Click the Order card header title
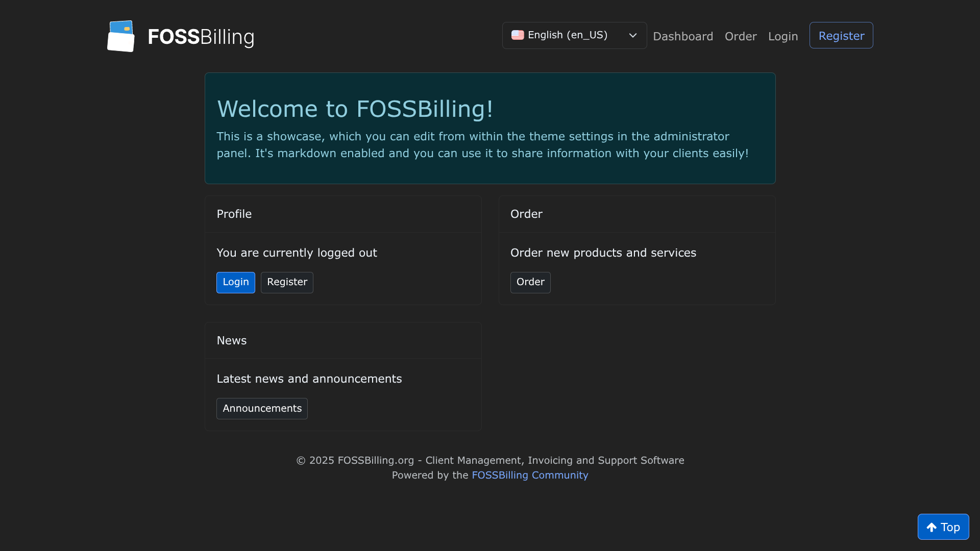This screenshot has width=980, height=551. click(x=526, y=214)
